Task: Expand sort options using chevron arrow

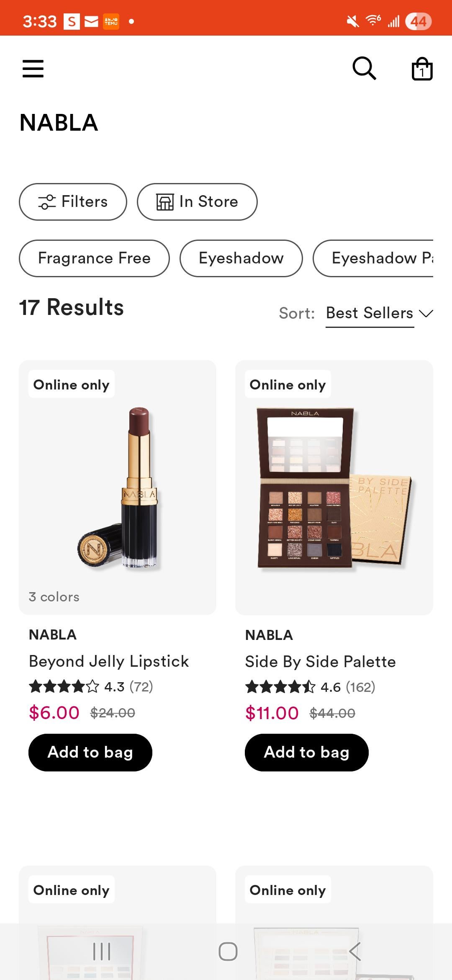Action: pyautogui.click(x=426, y=314)
